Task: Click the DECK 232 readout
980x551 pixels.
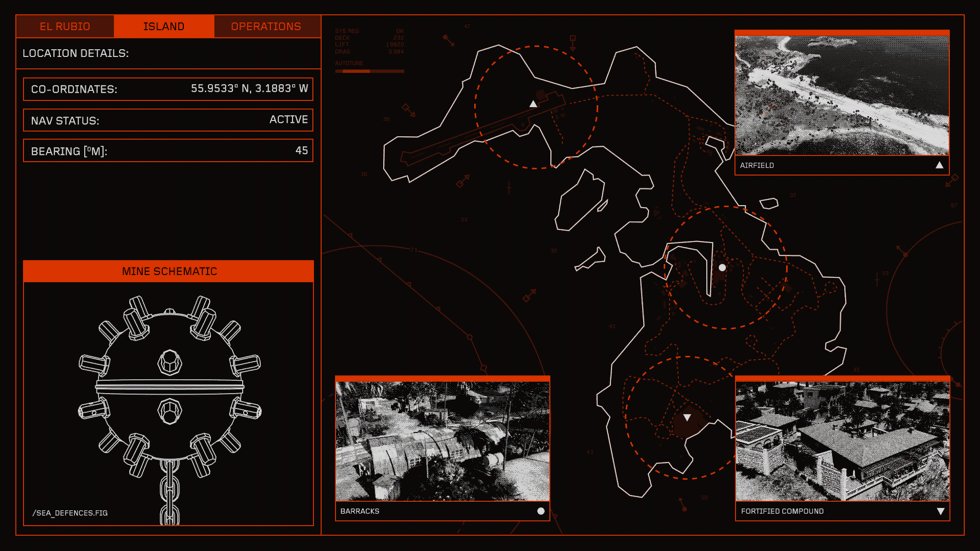Action: point(369,38)
